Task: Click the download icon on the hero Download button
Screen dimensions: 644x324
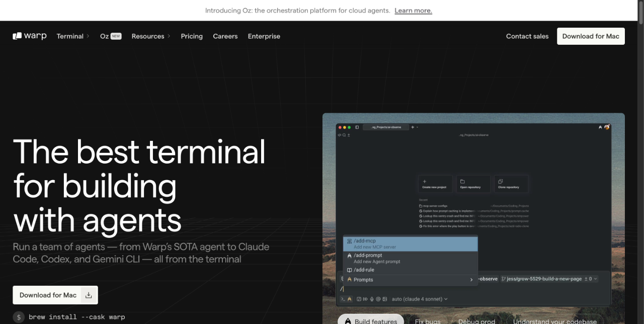Action: 88,295
